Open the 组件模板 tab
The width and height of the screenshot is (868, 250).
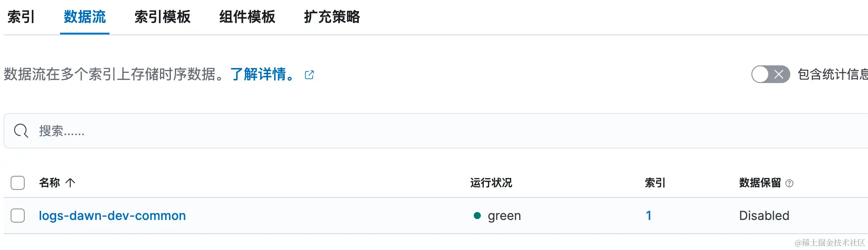247,17
